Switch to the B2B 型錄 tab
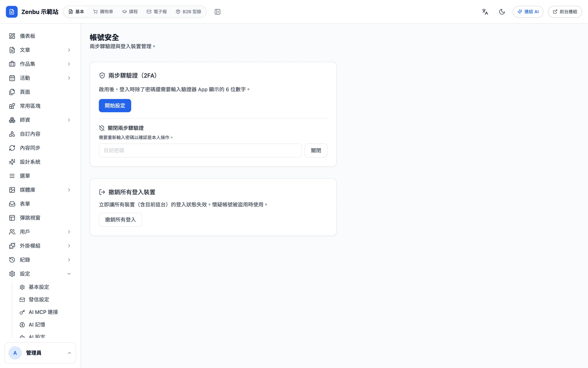 click(189, 12)
